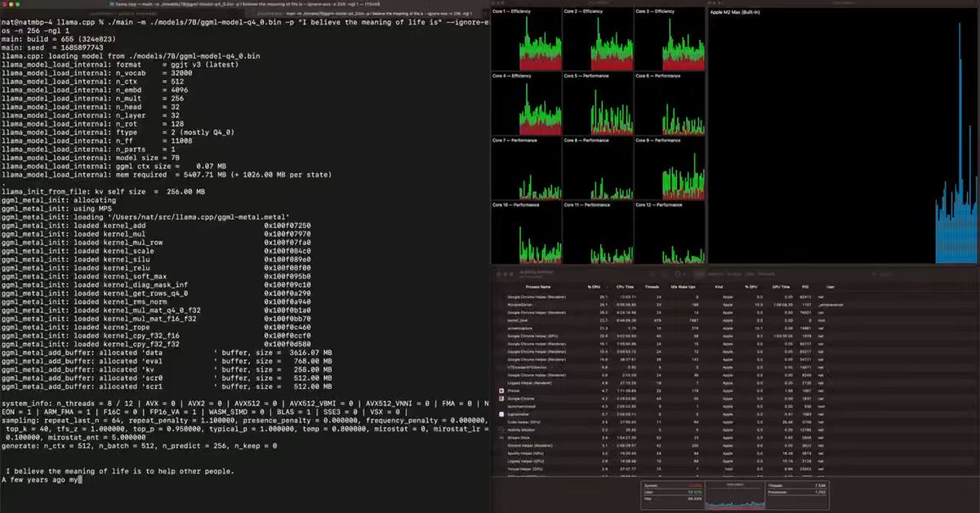Click the 'generate: n_ctx = 512' terminal line
The image size is (980, 513).
[x=140, y=446]
